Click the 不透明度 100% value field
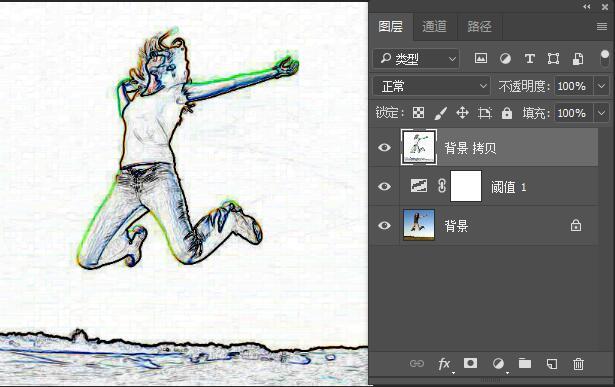Viewport: 615px width, 387px height. click(574, 86)
